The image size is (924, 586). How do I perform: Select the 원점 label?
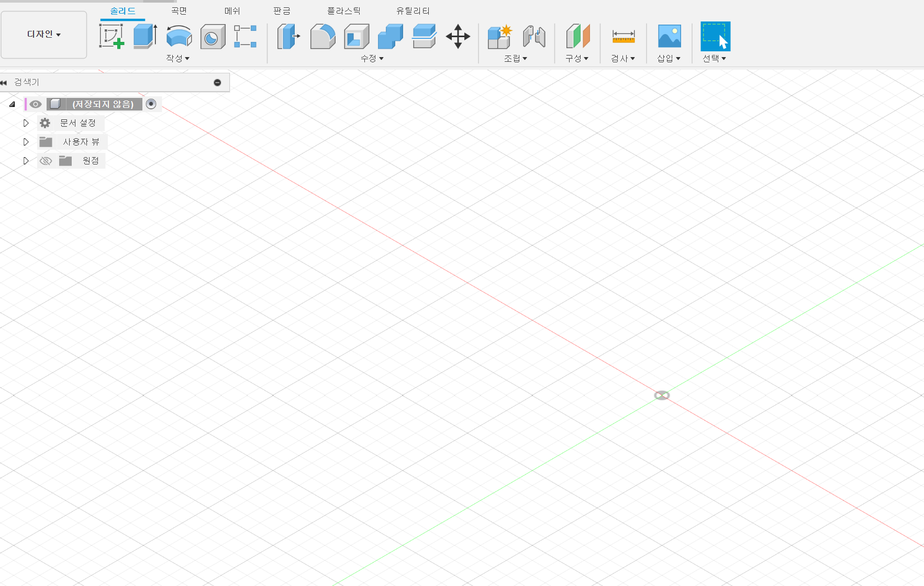[91, 161]
